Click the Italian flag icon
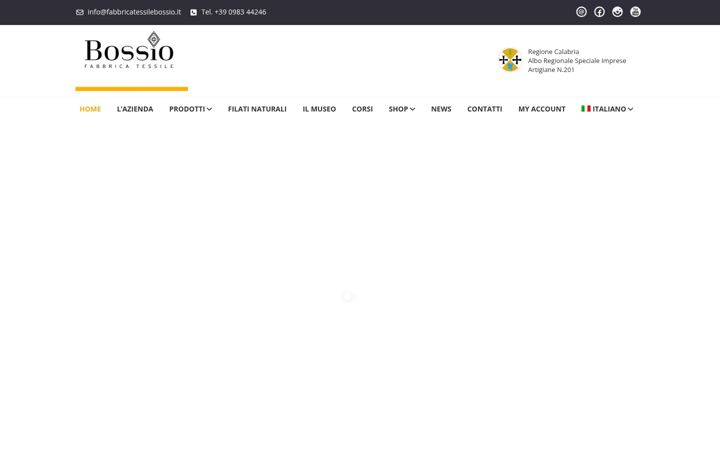The height and width of the screenshot is (450, 720). pos(585,108)
